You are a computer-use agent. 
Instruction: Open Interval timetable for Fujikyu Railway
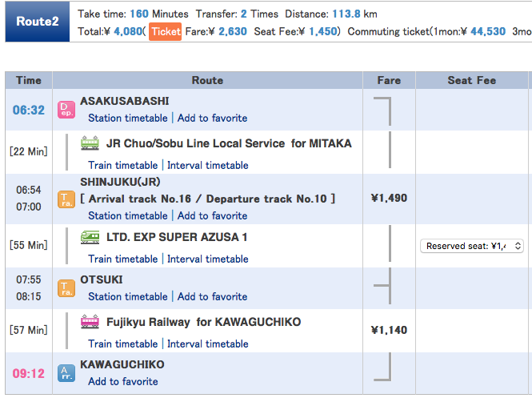(208, 344)
